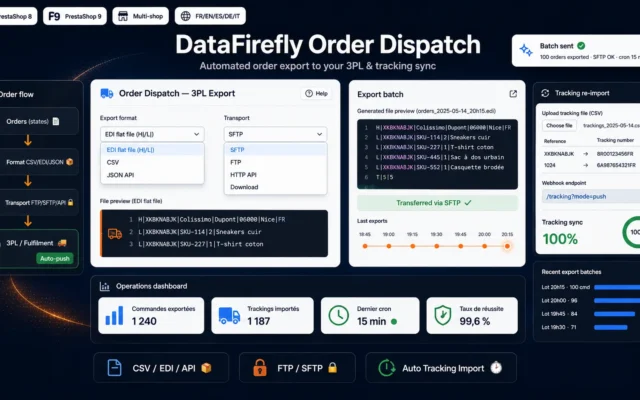Click the sparkle icon in Batch sent notification
Viewport: 640px width, 400px height.
pos(526,51)
